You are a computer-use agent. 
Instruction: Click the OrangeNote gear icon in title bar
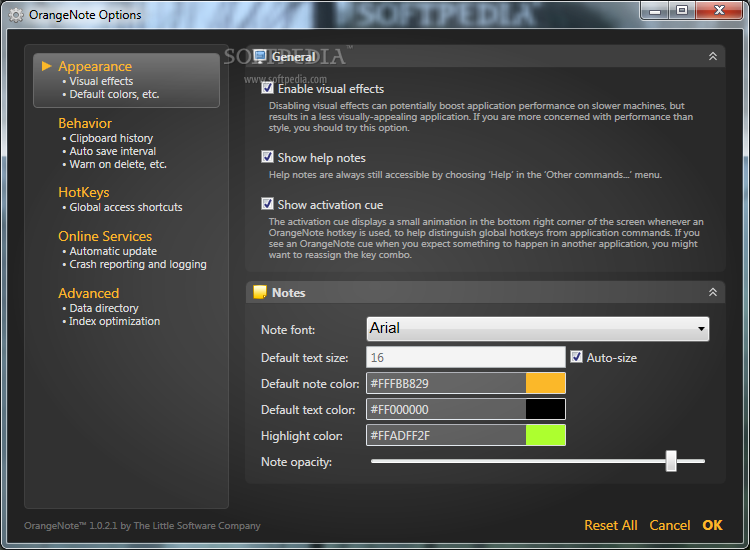pos(16,15)
